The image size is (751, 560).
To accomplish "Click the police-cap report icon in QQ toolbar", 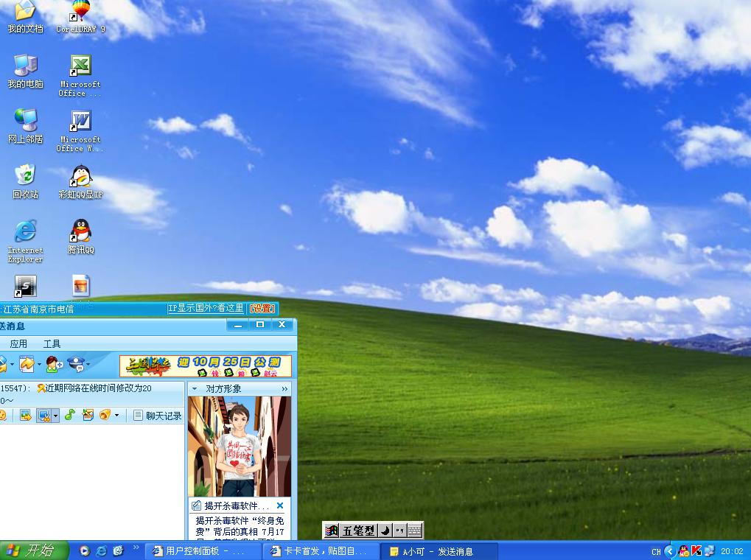I will [77, 365].
